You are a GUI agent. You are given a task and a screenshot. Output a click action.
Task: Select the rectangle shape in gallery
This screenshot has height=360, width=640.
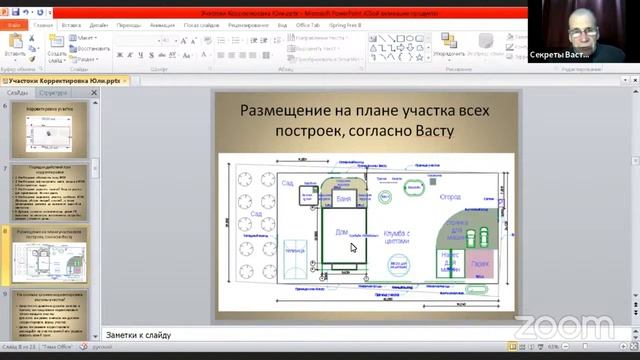point(401,38)
